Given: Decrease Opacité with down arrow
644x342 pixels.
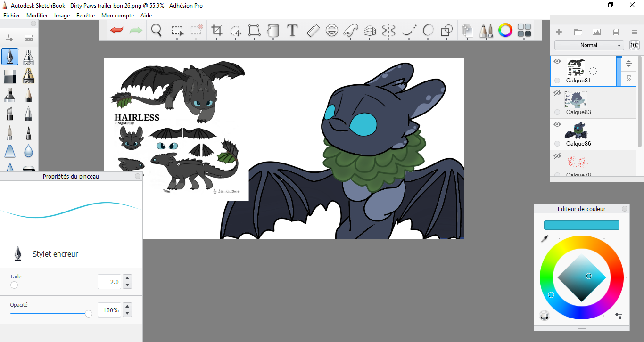Looking at the screenshot, I should 127,313.
